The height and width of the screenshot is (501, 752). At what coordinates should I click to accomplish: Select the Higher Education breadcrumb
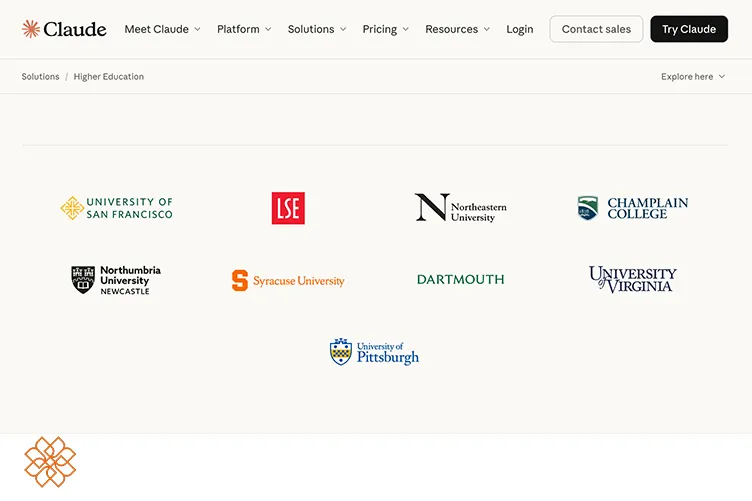(x=108, y=77)
